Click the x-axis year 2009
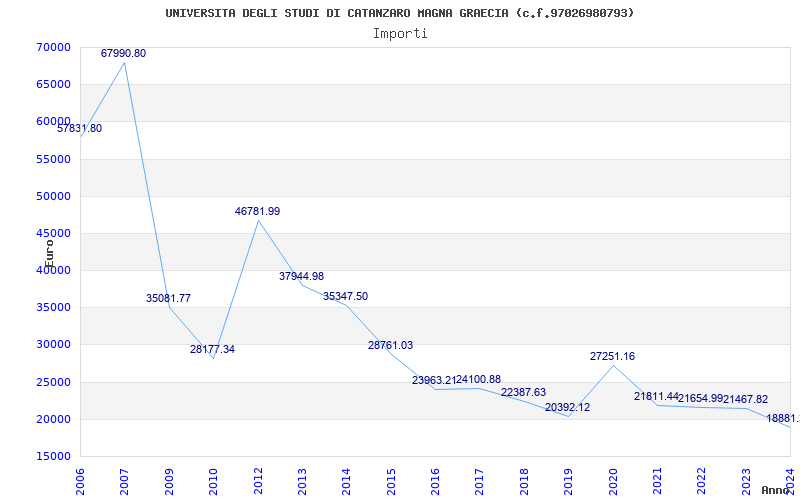 169,482
